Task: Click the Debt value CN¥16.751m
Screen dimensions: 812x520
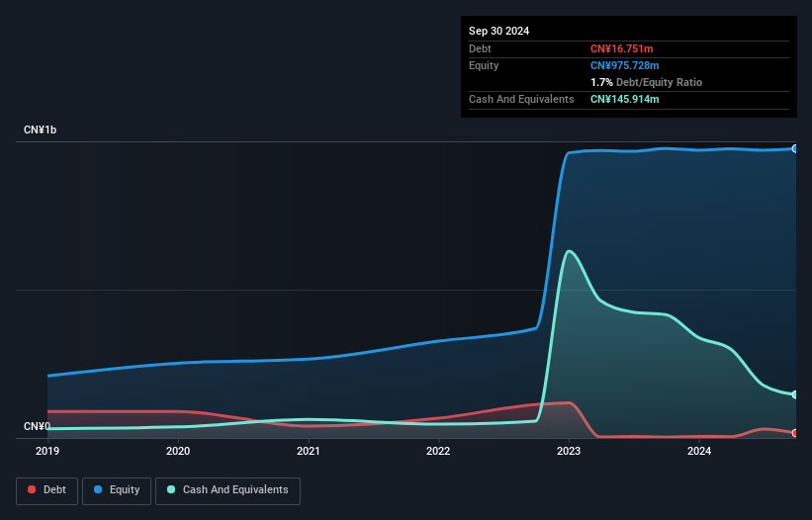Action: [621, 48]
